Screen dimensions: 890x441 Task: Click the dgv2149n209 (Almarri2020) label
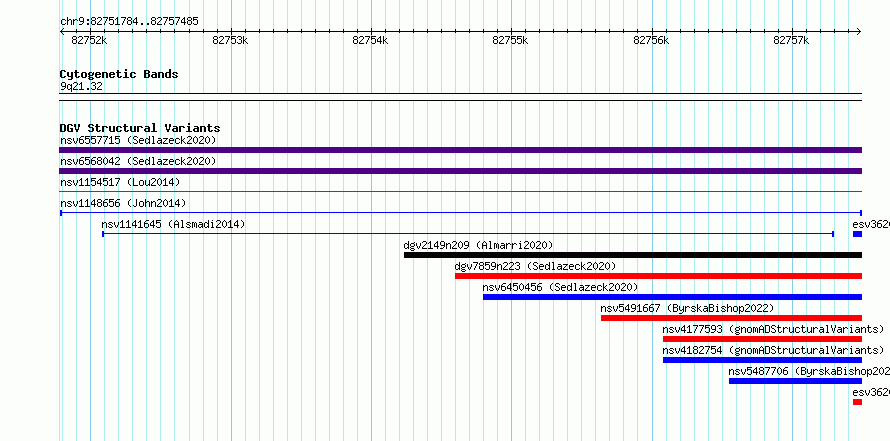478,245
